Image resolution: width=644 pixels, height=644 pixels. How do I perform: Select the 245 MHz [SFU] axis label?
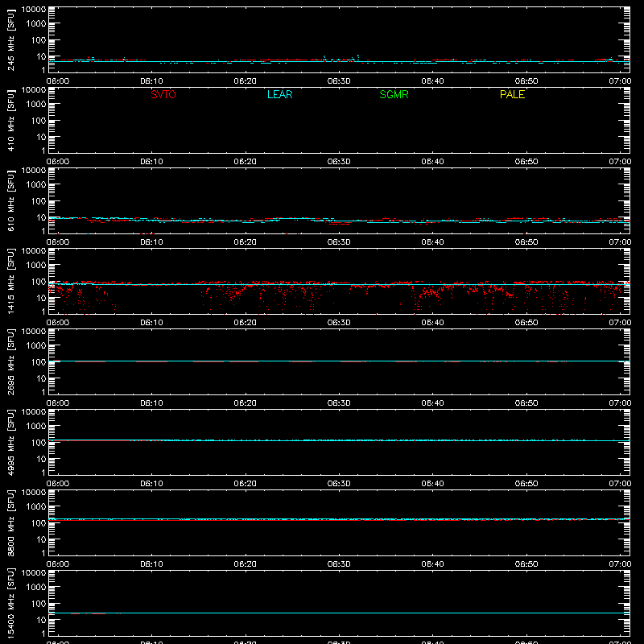point(11,40)
